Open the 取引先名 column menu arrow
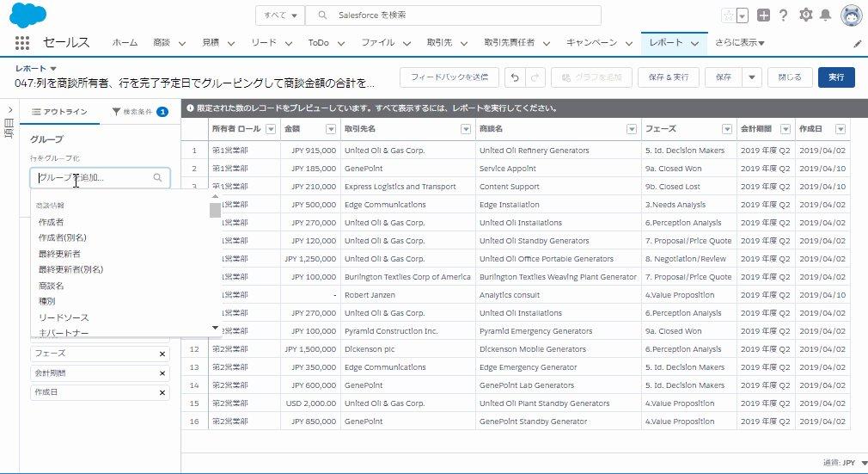This screenshot has width=868, height=474. pos(466,129)
